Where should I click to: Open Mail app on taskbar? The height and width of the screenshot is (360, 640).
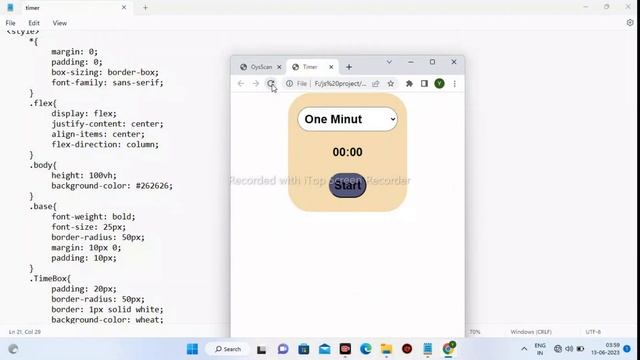pyautogui.click(x=324, y=349)
